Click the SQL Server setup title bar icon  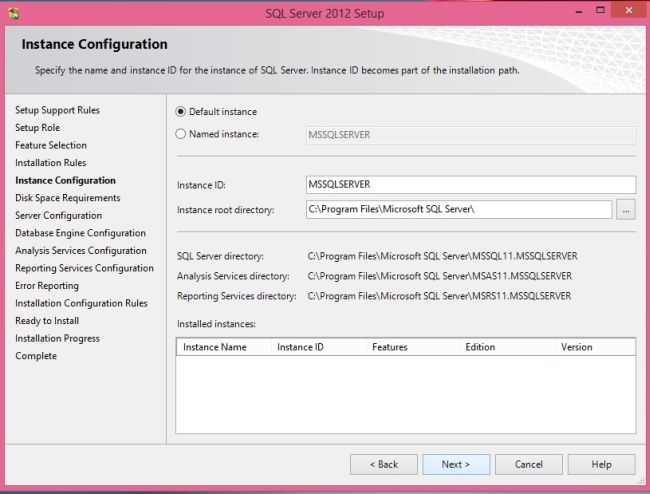pos(14,14)
